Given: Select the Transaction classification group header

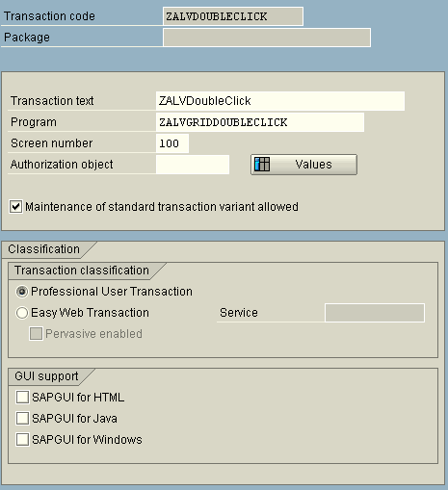Looking at the screenshot, I should click(x=82, y=271).
